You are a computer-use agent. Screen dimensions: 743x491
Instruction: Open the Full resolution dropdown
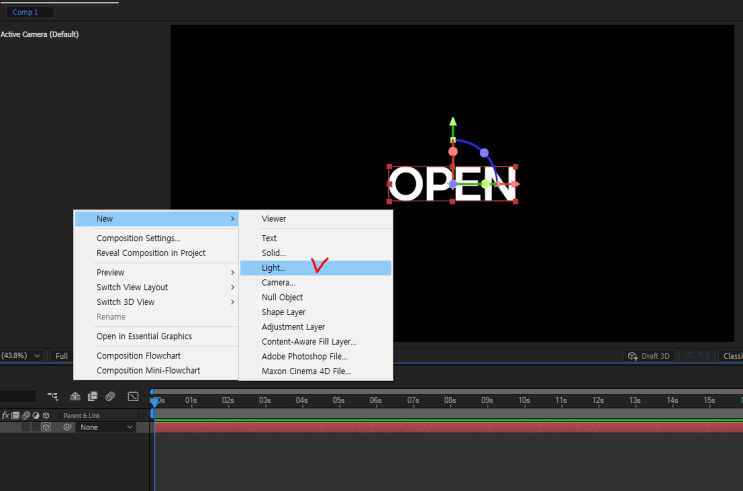pyautogui.click(x=62, y=356)
